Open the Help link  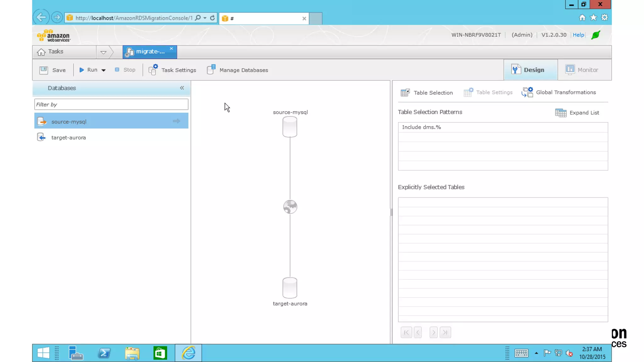tap(578, 35)
